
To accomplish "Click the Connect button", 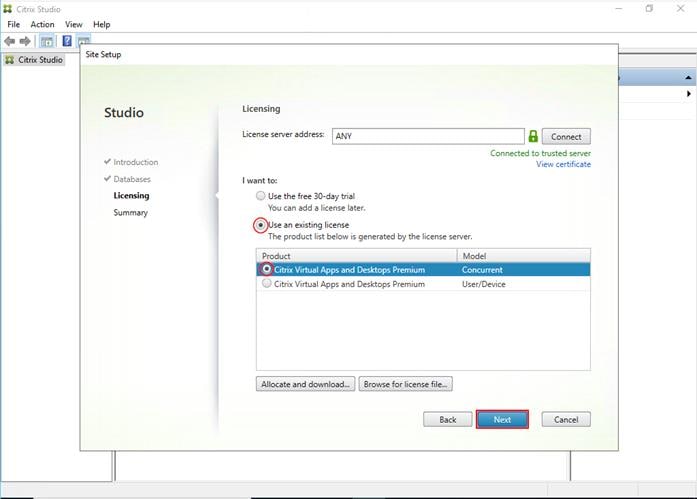I will coord(566,136).
